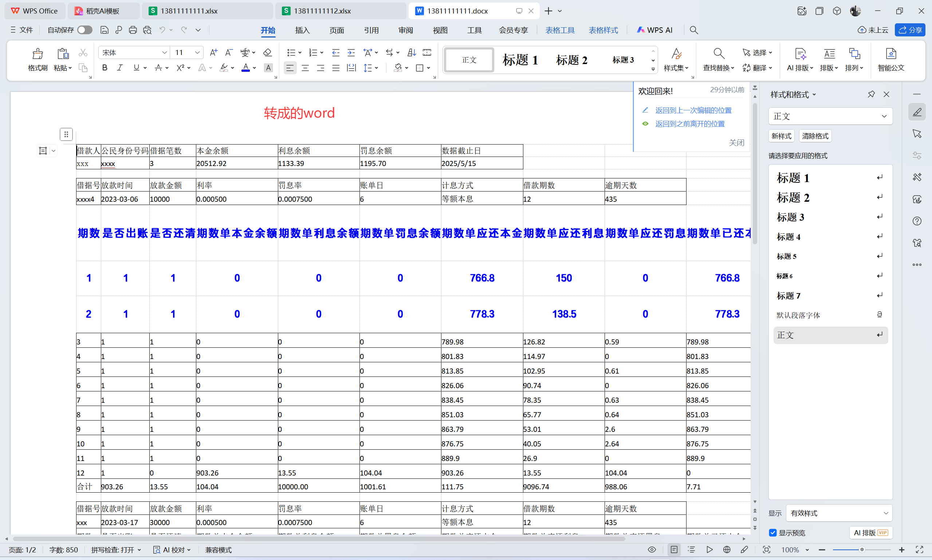
Task: Click the zoom slider in status bar
Action: point(861,550)
